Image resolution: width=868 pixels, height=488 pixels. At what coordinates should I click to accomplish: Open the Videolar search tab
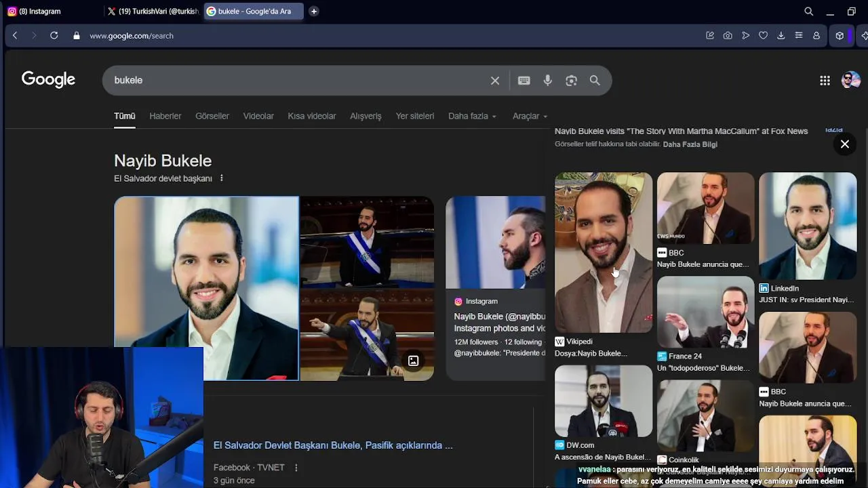pos(258,116)
